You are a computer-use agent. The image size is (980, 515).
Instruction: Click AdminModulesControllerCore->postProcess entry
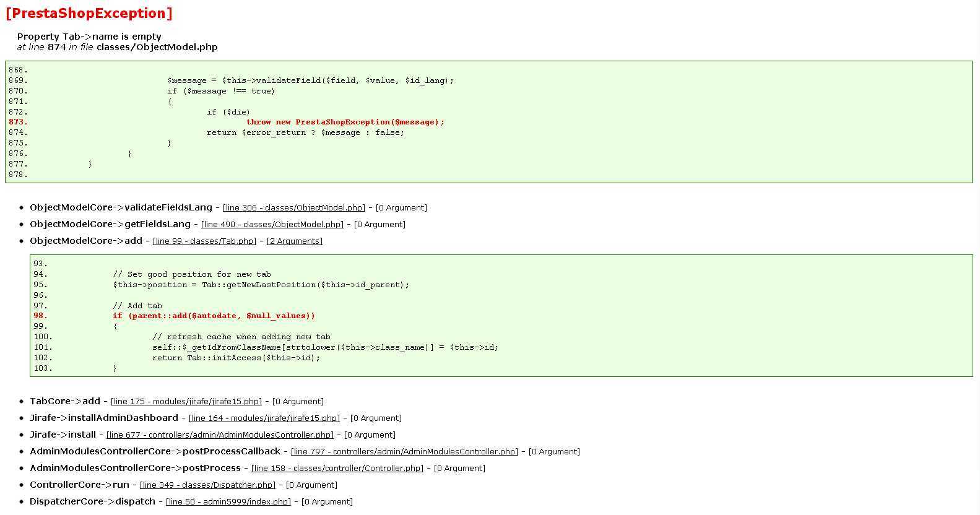(x=135, y=468)
